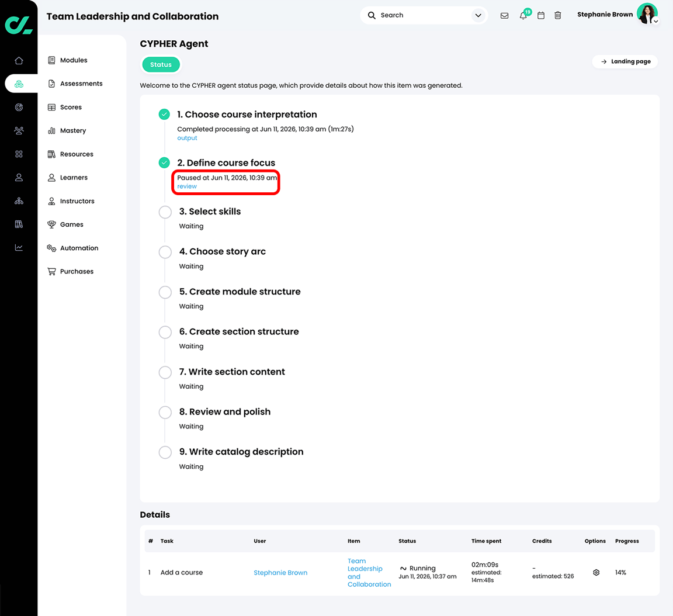This screenshot has height=616, width=673.
Task: Click the Purchases cart icon
Action: coord(51,271)
